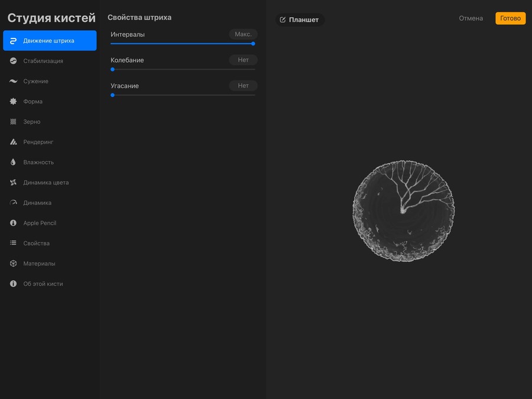Click the Влажность droplet icon
532x399 pixels.
pyautogui.click(x=13, y=162)
